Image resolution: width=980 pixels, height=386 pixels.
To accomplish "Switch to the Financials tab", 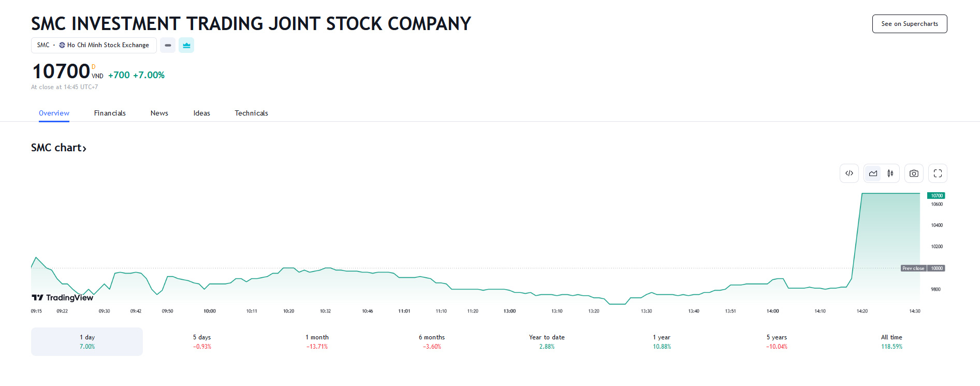I will click(x=110, y=113).
